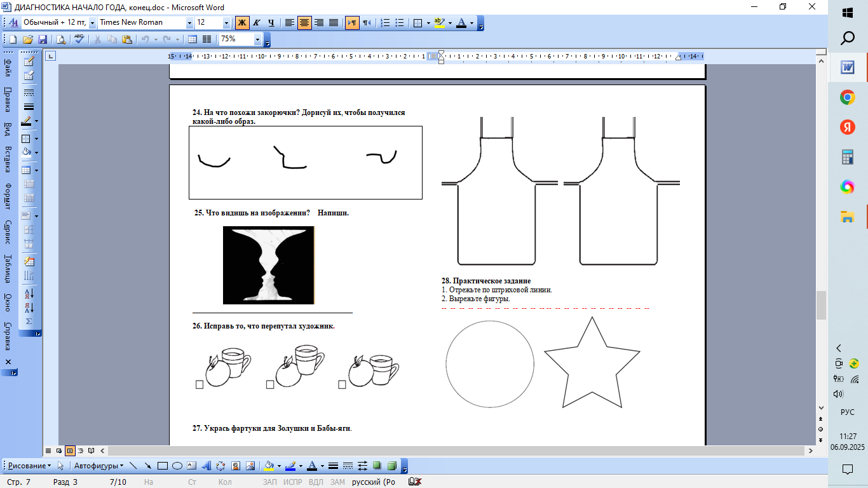The width and height of the screenshot is (868, 488).
Task: Insert WordArt from Drawing toolbar
Action: 206,466
